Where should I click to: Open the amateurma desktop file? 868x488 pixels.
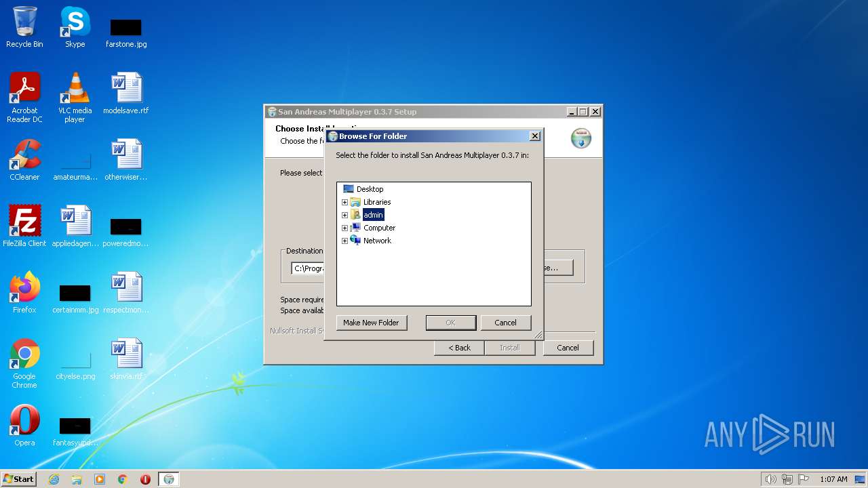(x=75, y=165)
